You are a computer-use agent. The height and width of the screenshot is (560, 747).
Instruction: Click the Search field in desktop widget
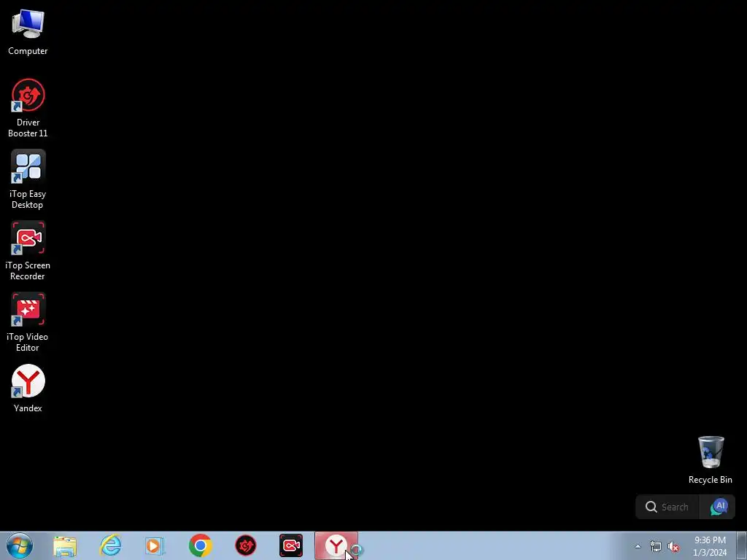pyautogui.click(x=667, y=507)
